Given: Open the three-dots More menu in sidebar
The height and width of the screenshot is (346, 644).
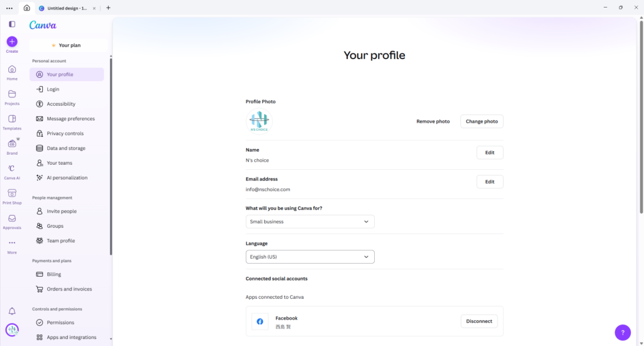Looking at the screenshot, I should 12,243.
